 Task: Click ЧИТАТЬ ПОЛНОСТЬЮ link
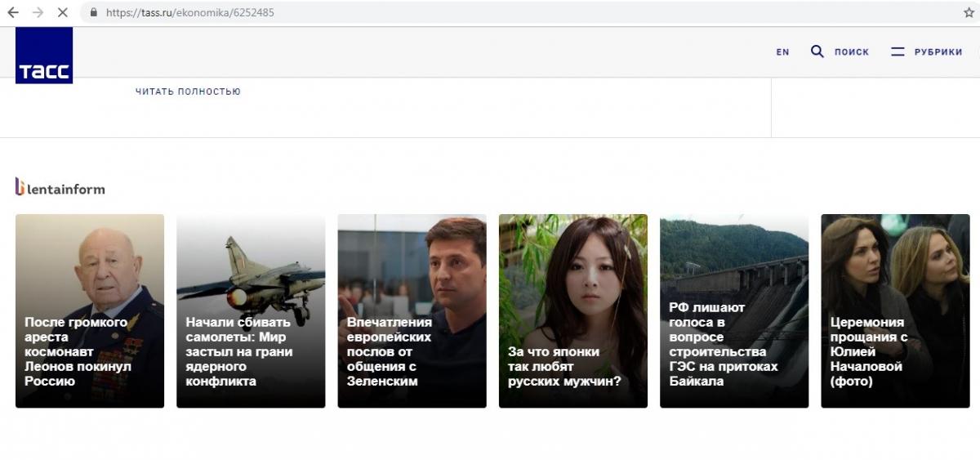188,92
